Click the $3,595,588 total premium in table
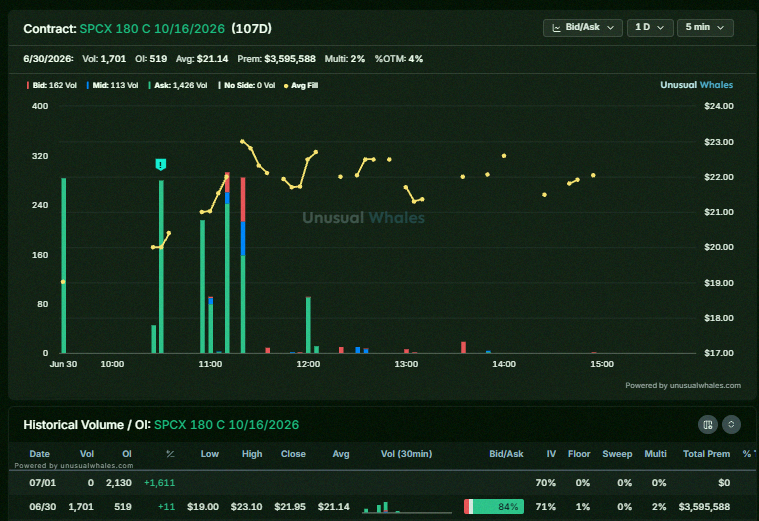The image size is (759, 521). click(x=704, y=506)
